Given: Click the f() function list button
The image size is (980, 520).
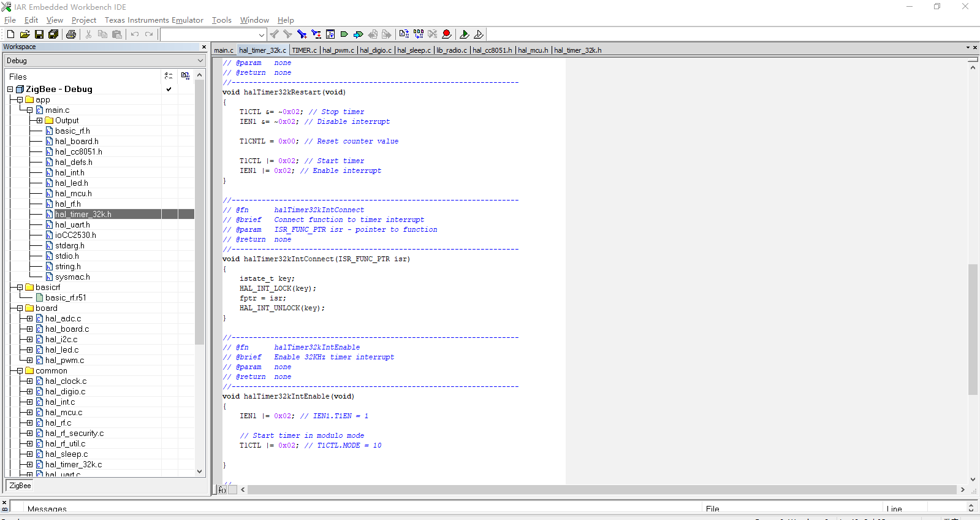Looking at the screenshot, I should coord(222,489).
